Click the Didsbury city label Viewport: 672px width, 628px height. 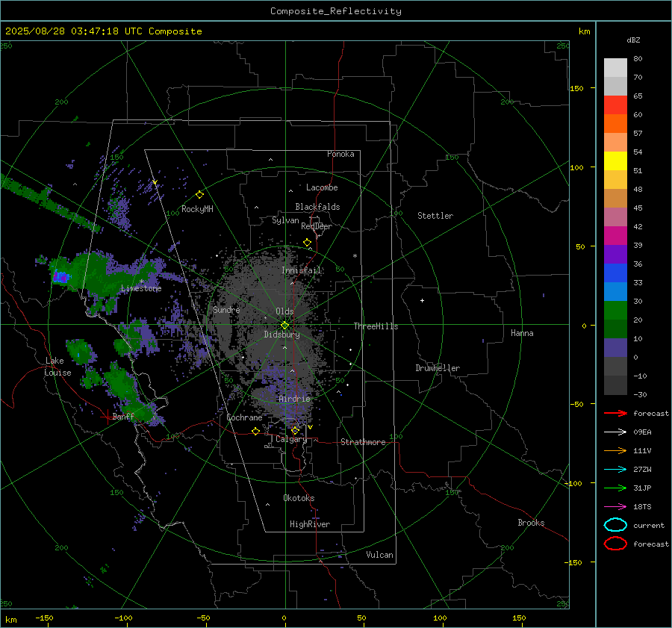pyautogui.click(x=281, y=335)
